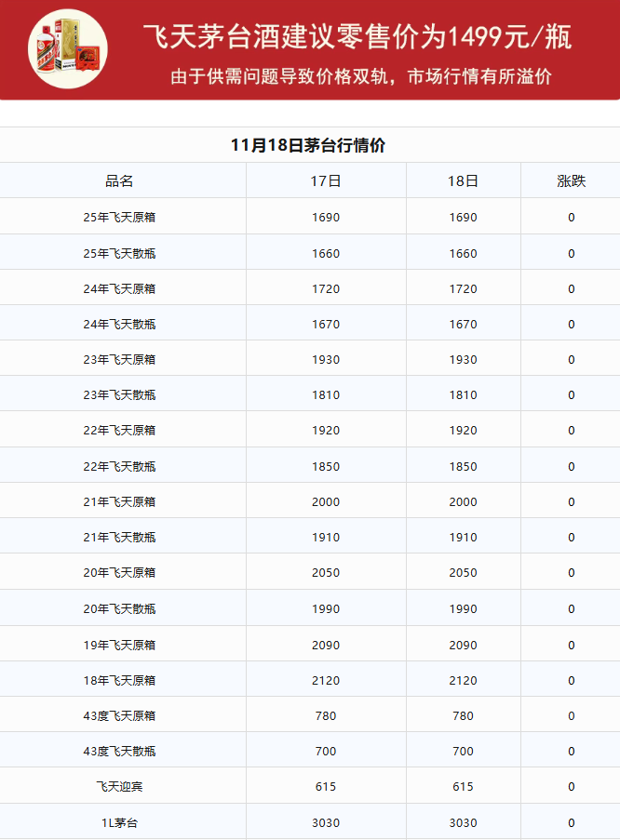This screenshot has height=840, width=620.
Task: Click the 11月18日茅台行情价 table title
Action: click(308, 145)
